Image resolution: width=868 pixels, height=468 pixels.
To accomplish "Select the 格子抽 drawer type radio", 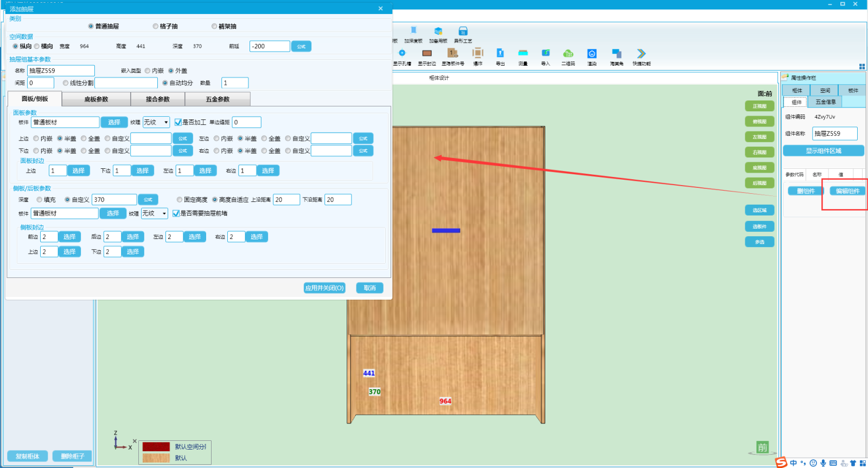I will pos(156,26).
